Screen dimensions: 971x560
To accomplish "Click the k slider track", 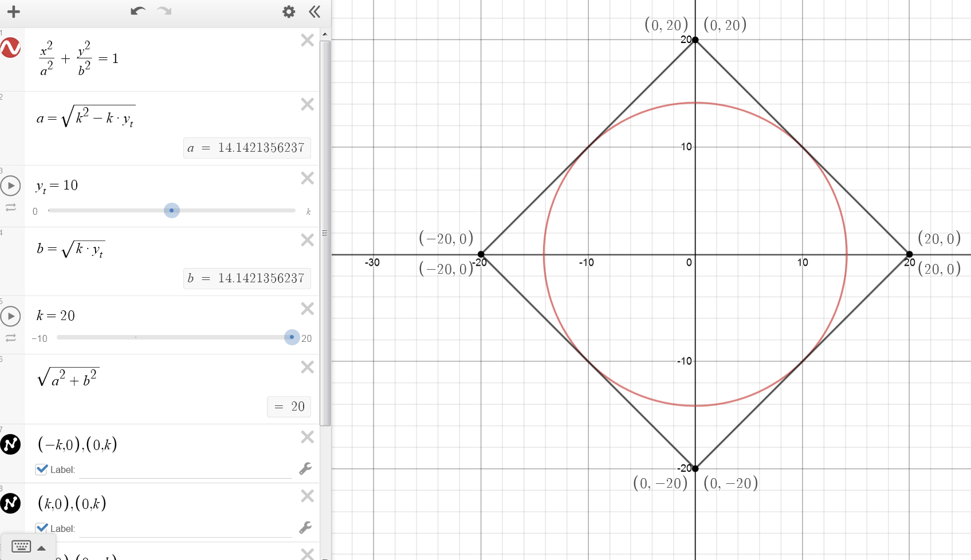I will tap(172, 337).
